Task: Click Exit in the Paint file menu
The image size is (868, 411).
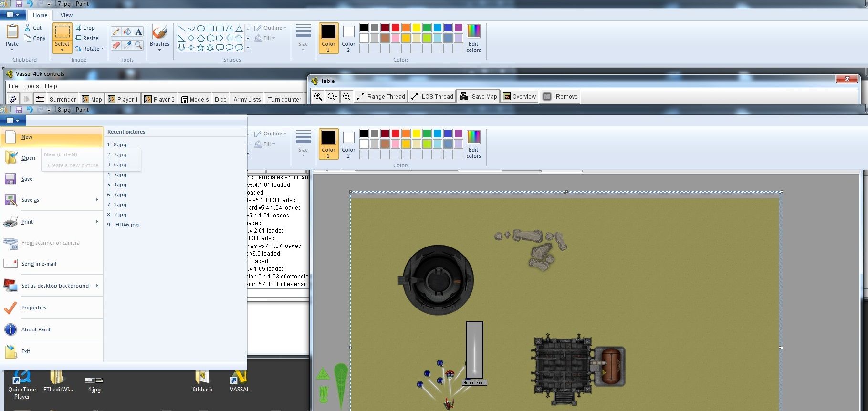Action: pos(52,351)
